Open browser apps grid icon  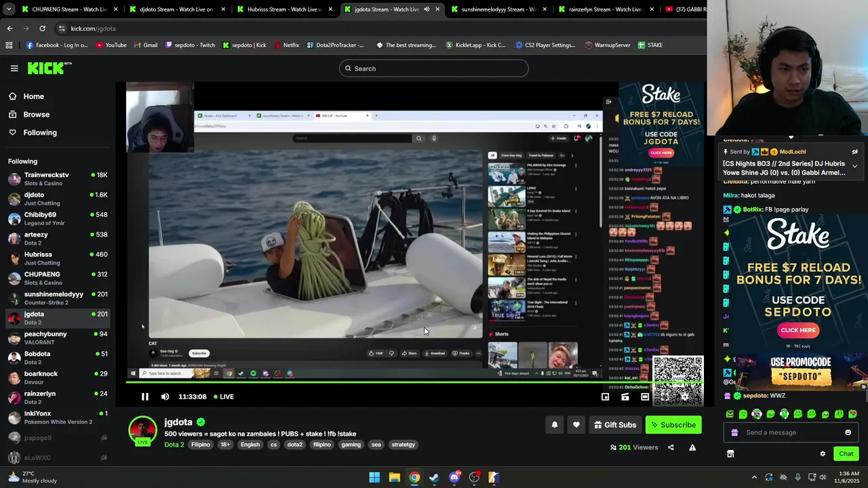click(9, 45)
